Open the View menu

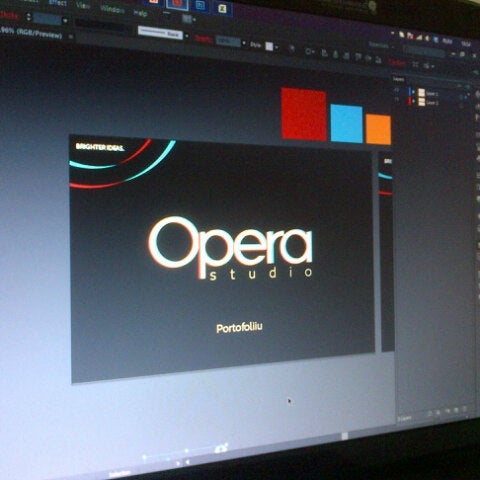(x=83, y=5)
